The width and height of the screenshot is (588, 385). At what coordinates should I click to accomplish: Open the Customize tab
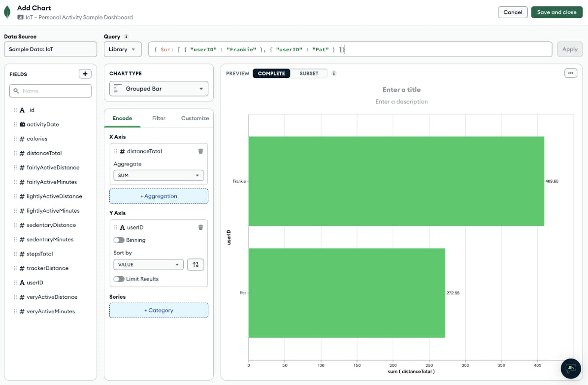[195, 118]
